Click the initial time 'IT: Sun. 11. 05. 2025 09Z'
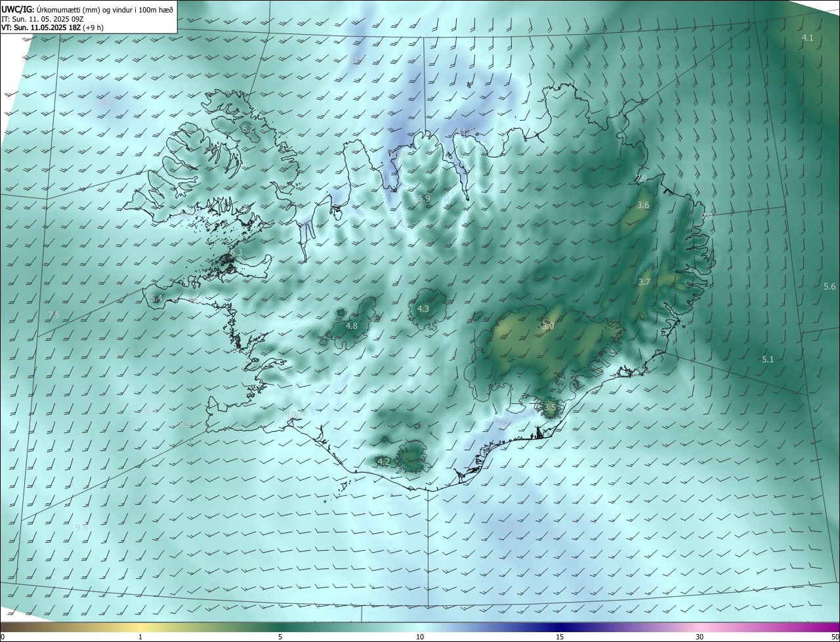The height and width of the screenshot is (642, 840). click(43, 18)
